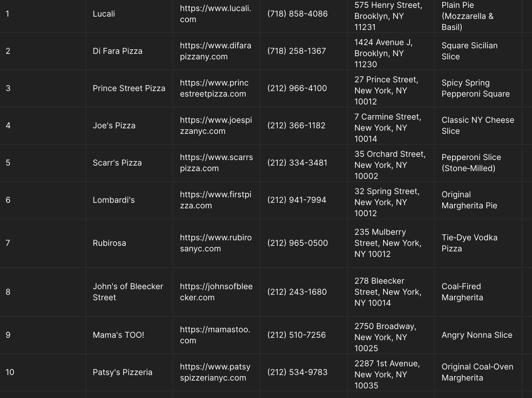The image size is (532, 398).
Task: Open the Lucali website link
Action: point(215,14)
